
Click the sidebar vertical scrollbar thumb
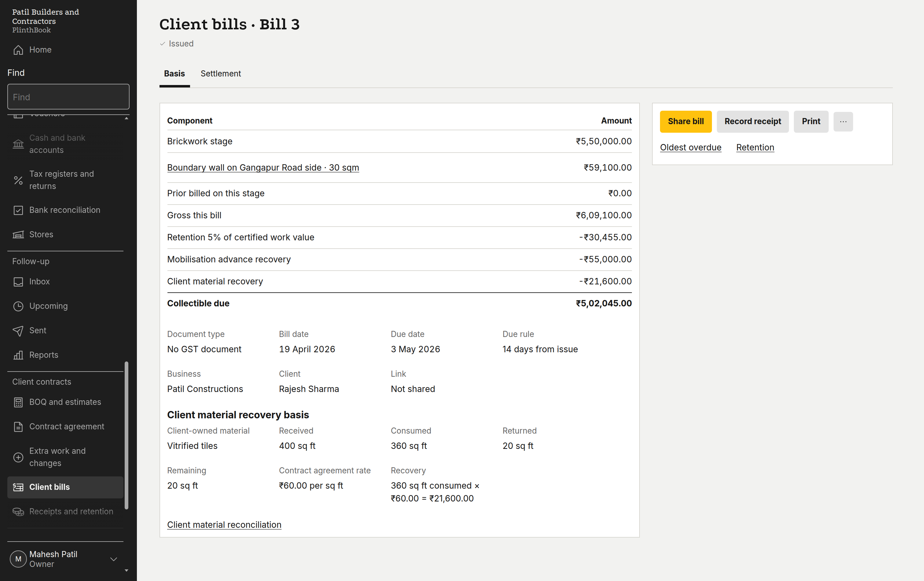tap(126, 435)
